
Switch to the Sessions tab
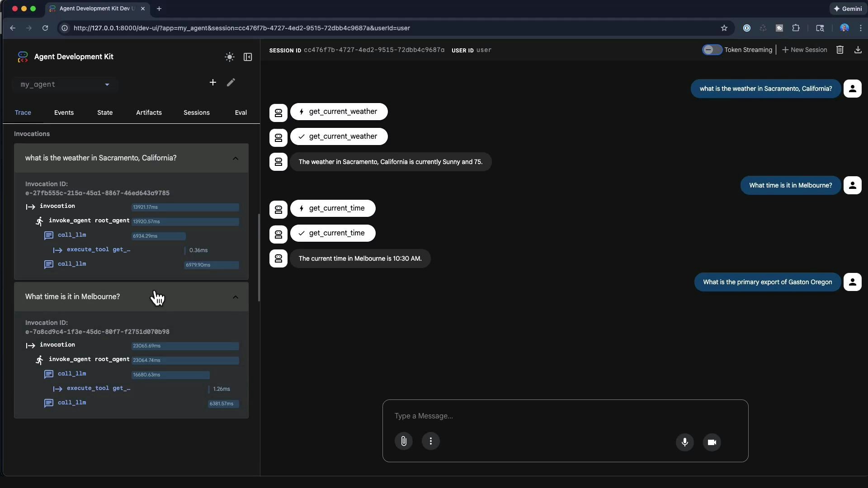197,113
